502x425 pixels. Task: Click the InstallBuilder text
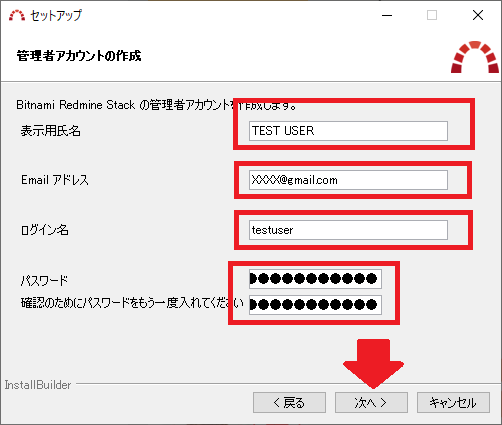(38, 385)
